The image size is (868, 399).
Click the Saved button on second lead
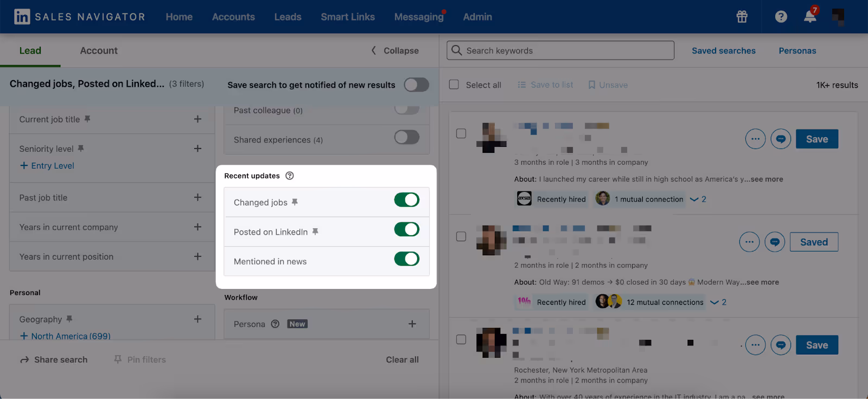point(814,242)
